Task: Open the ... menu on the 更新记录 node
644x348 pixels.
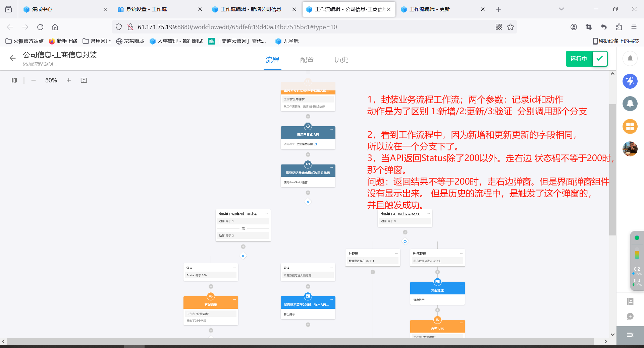Action: [x=234, y=299]
